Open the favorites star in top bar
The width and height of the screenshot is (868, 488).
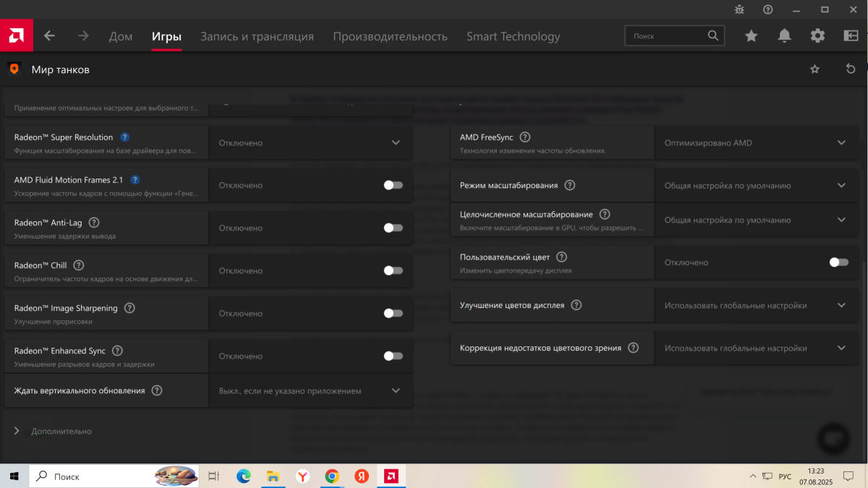[x=751, y=36]
